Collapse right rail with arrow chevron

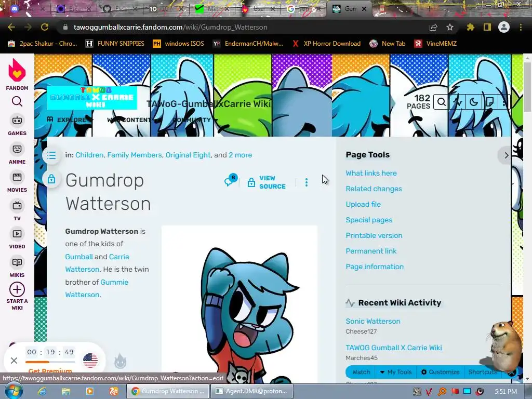point(506,155)
